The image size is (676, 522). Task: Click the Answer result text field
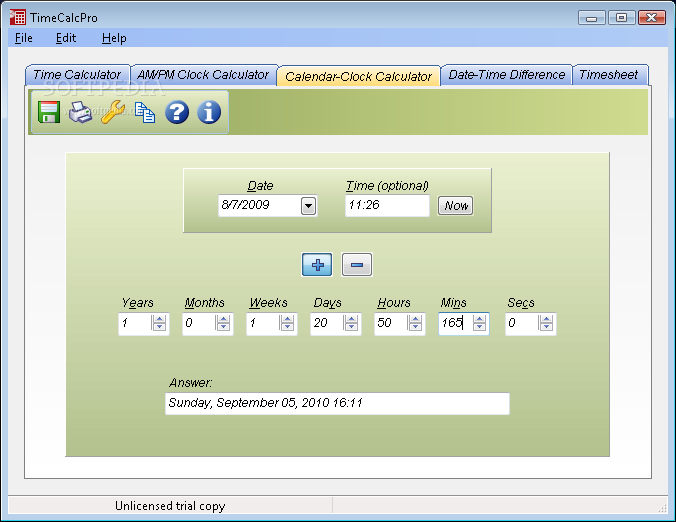(337, 403)
